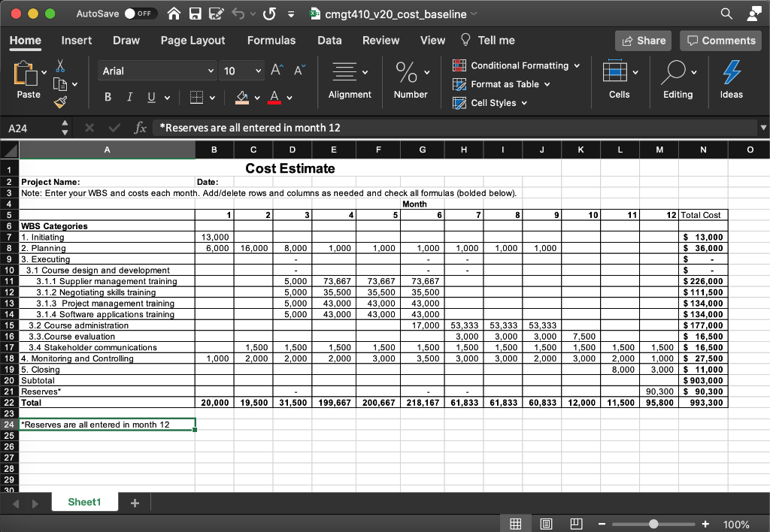Screen dimensions: 770x532
Task: Increase font size with large A
Action: click(277, 71)
